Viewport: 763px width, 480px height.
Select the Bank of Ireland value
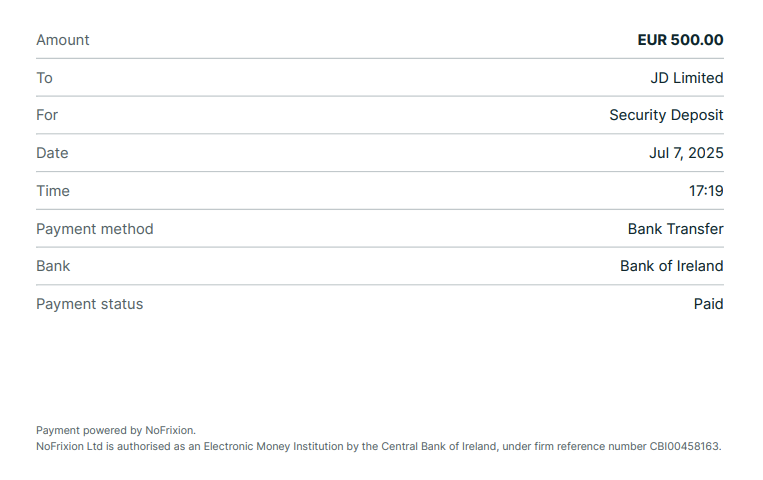click(672, 266)
